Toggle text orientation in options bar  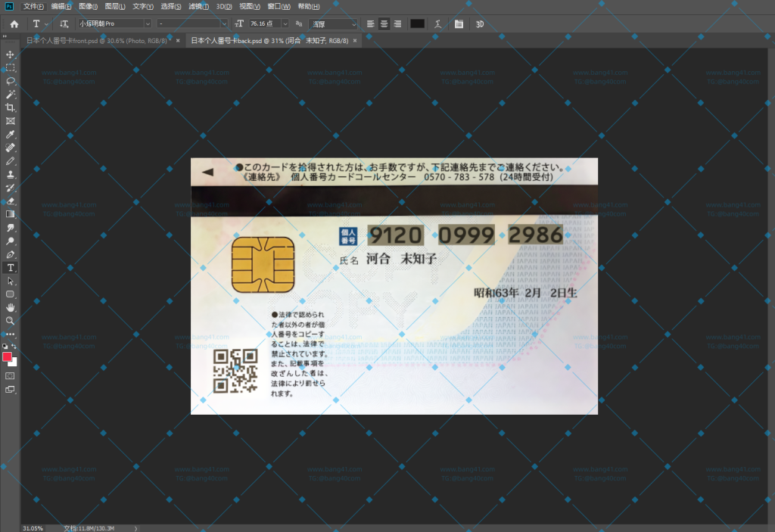(x=64, y=23)
